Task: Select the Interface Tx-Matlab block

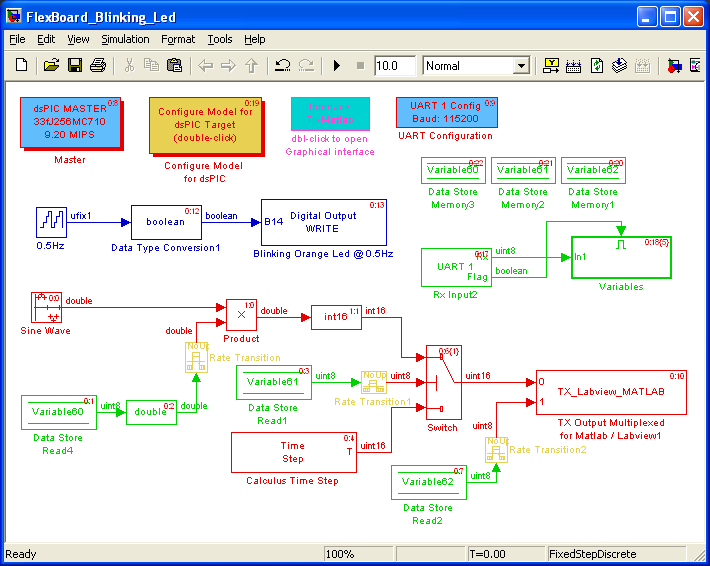Action: tap(330, 114)
